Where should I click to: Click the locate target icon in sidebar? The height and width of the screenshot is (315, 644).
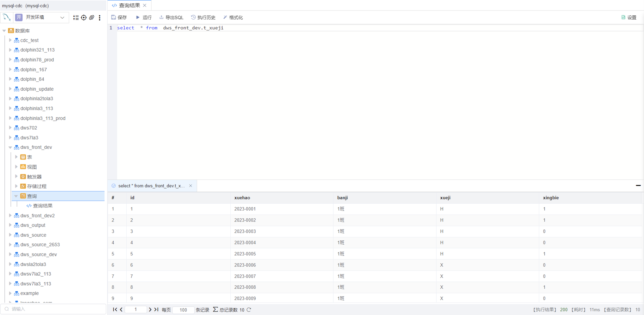coord(84,17)
